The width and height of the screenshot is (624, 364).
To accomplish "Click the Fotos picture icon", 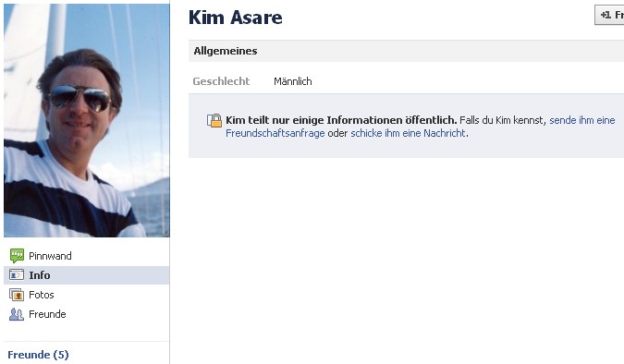I will [x=17, y=295].
